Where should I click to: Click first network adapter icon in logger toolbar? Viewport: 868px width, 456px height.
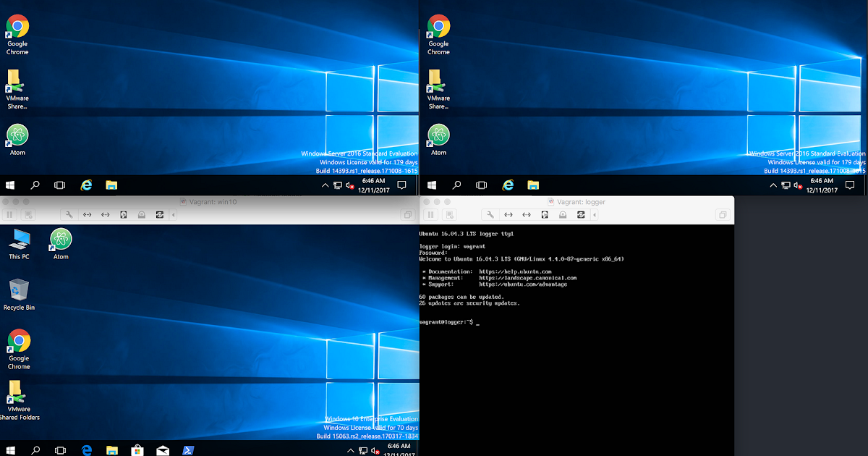[x=509, y=215]
